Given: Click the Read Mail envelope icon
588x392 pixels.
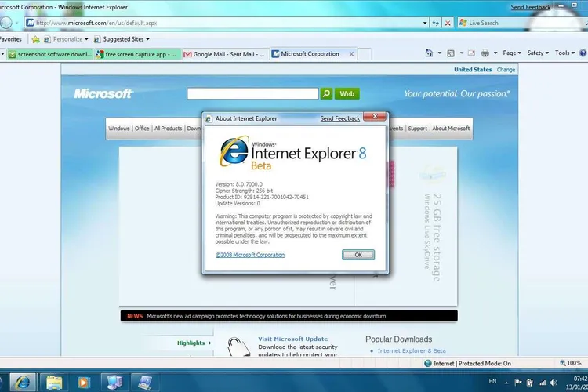Looking at the screenshot, I should click(x=471, y=53).
